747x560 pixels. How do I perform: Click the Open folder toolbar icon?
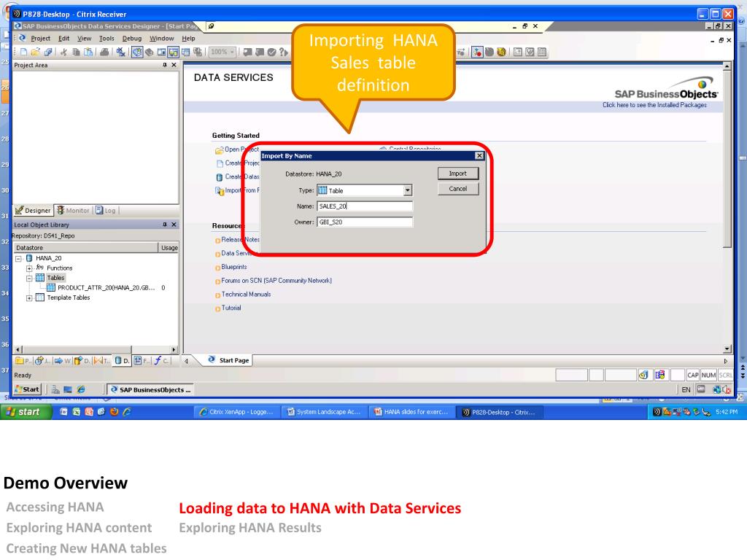tap(35, 52)
